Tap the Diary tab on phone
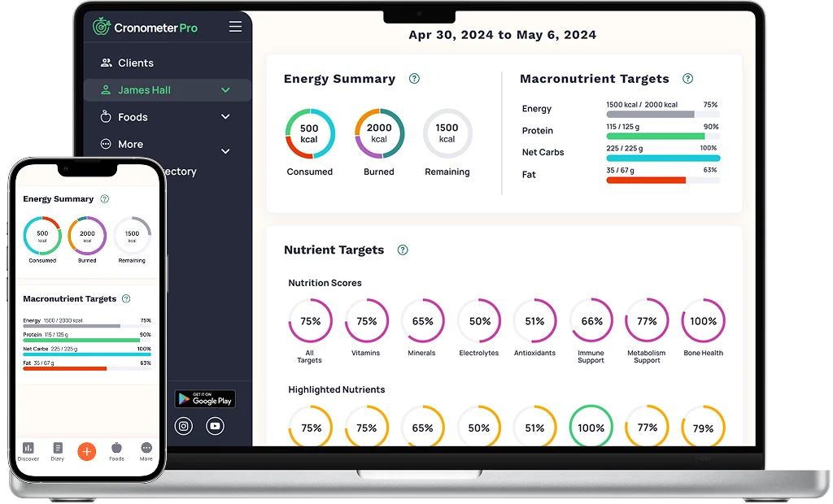 pyautogui.click(x=58, y=451)
